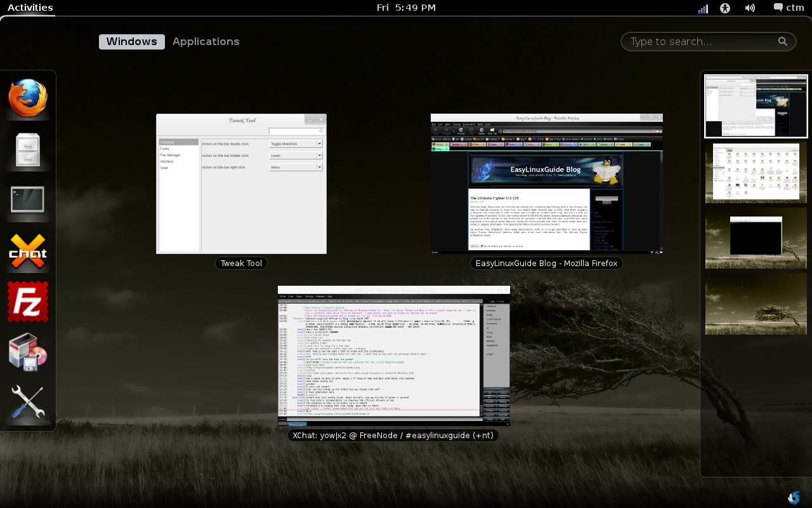Open the Toggle Maximize dropdown in Tweak Tool
This screenshot has width=812, height=508.
296,144
